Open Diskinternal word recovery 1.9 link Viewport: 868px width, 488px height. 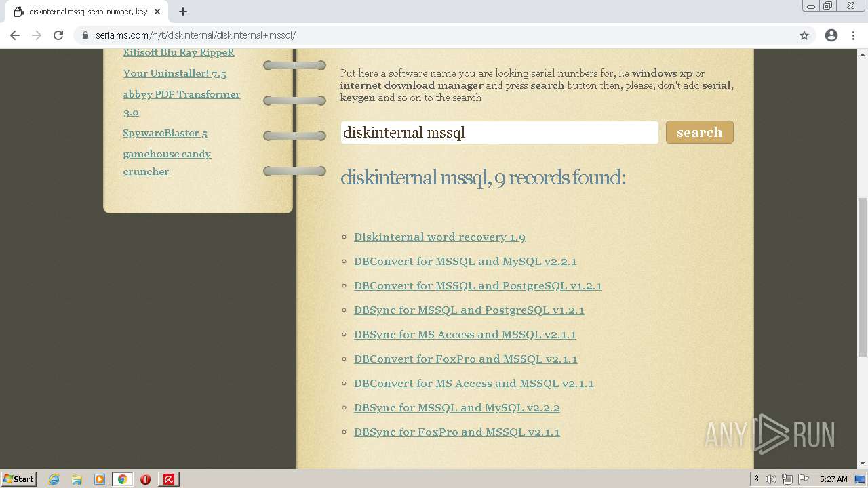point(439,237)
